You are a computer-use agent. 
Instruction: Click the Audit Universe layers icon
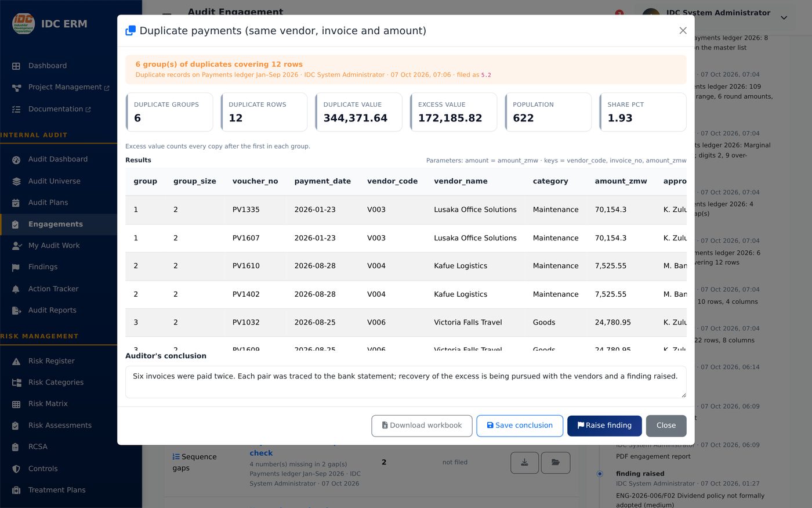pyautogui.click(x=16, y=181)
